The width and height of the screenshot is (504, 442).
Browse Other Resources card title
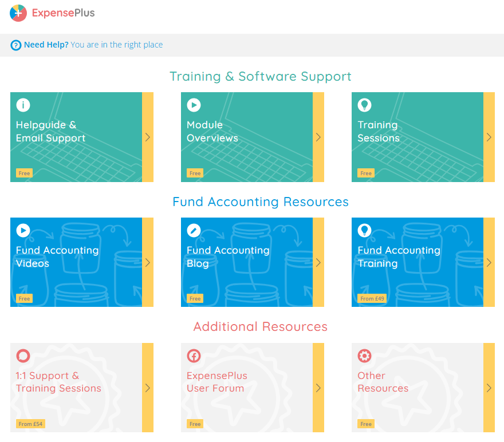coord(383,382)
